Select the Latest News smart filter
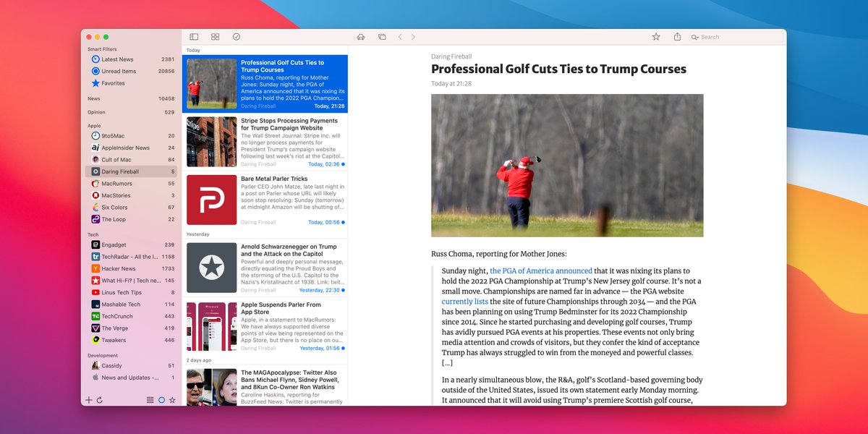The width and height of the screenshot is (868, 434). (132, 59)
